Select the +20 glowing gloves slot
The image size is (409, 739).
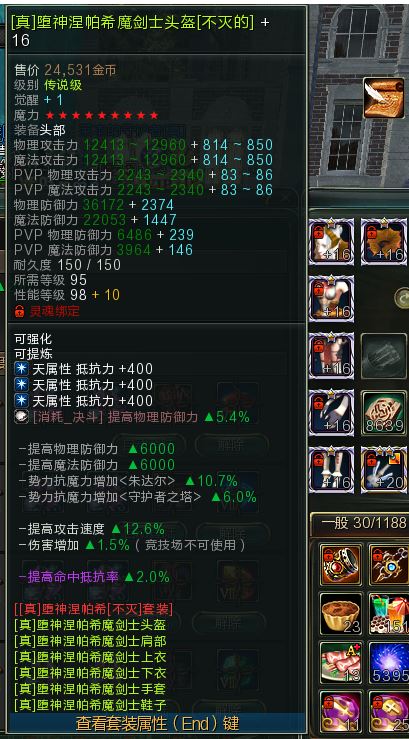[385, 470]
